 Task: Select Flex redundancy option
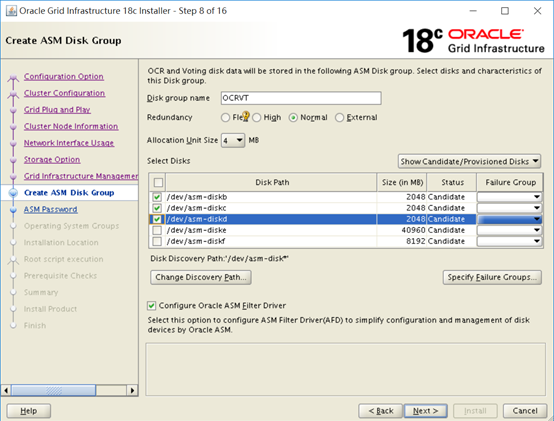[x=225, y=118]
